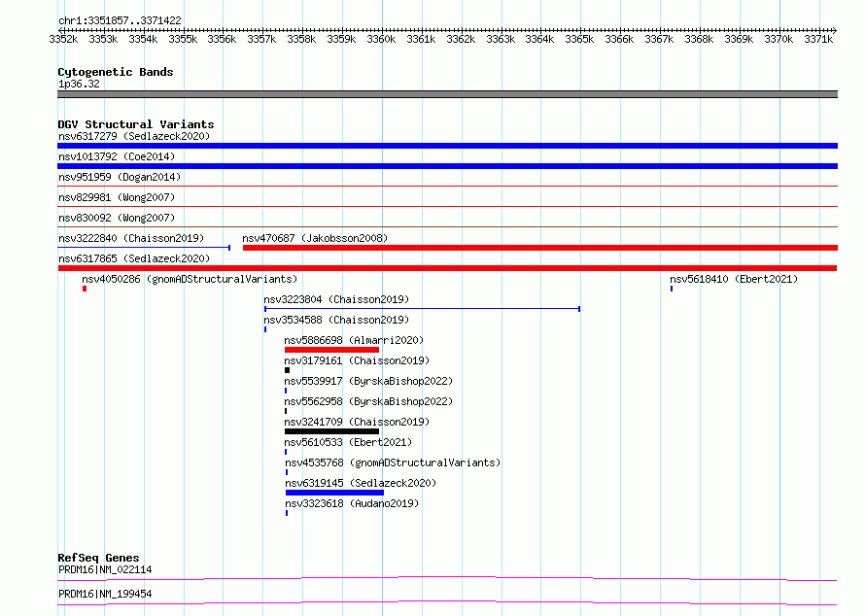
Task: Click nsv3241709 (Chaisson2019) label
Action: click(357, 422)
